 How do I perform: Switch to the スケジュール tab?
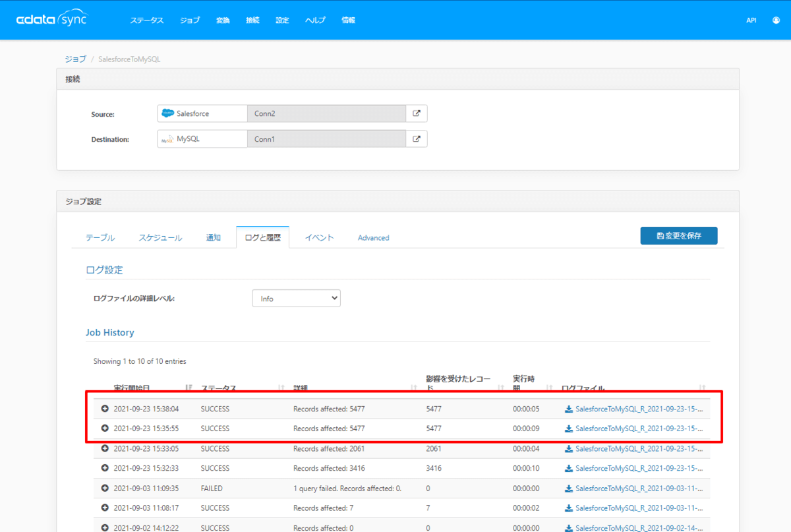click(160, 237)
